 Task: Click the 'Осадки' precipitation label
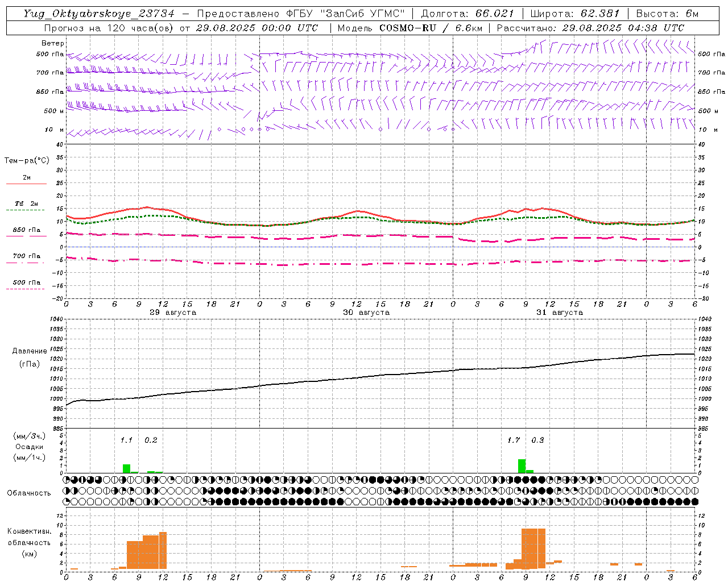(30, 447)
